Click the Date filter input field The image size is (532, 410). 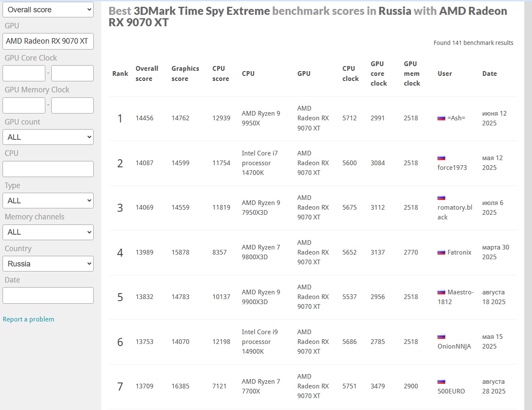48,296
